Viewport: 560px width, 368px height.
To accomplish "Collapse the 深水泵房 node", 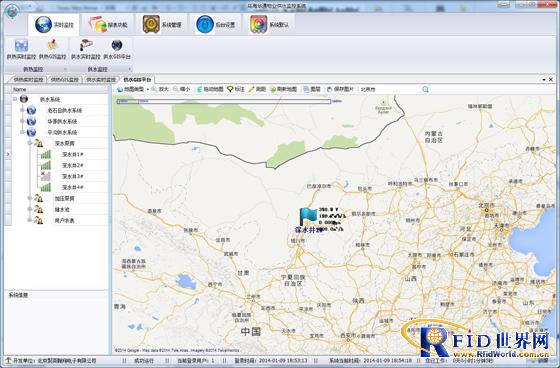I will pyautogui.click(x=30, y=143).
